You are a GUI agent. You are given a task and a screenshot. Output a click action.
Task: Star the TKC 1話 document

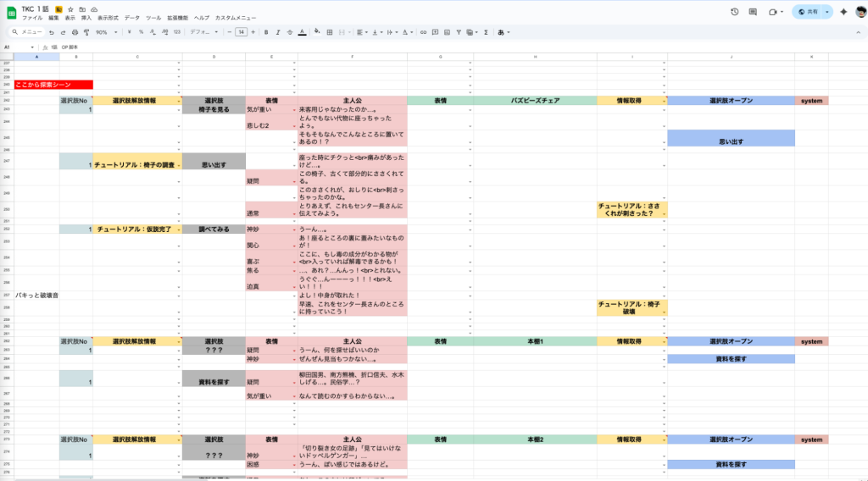coord(70,8)
